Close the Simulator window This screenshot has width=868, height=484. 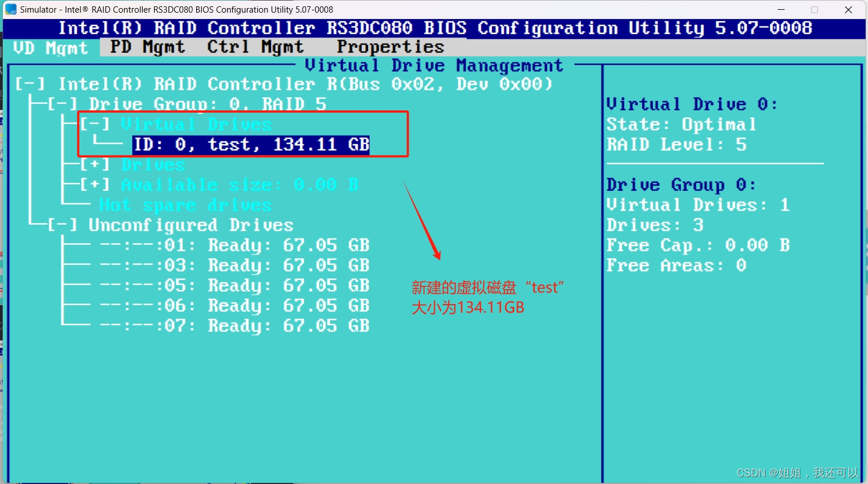848,10
